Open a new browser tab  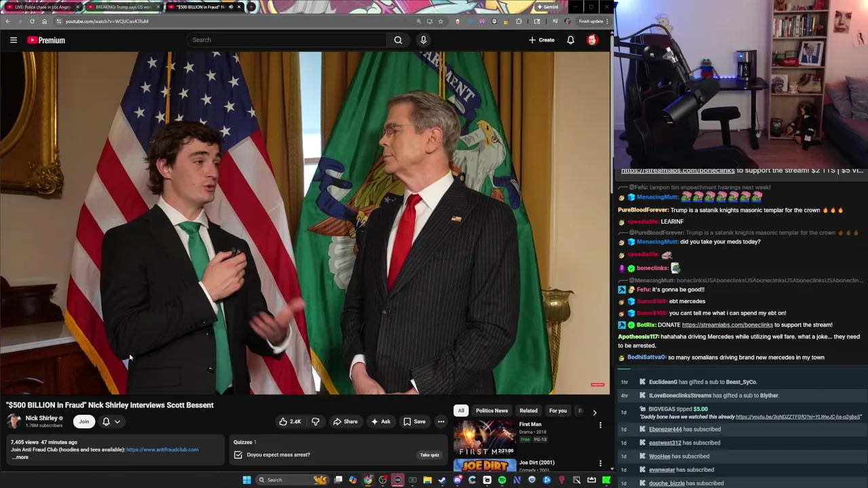[x=252, y=7]
